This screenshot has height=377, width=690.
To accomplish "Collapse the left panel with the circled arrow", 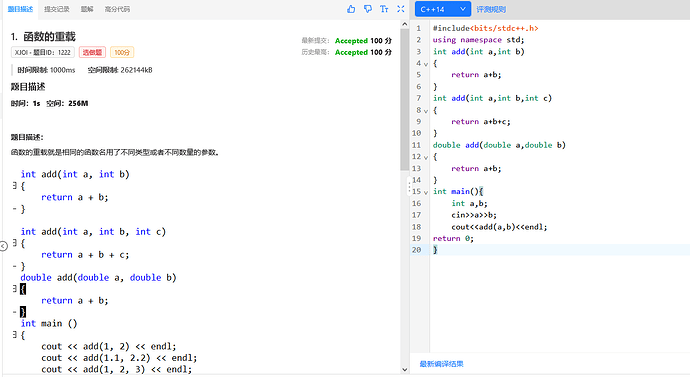I will tap(4, 246).
